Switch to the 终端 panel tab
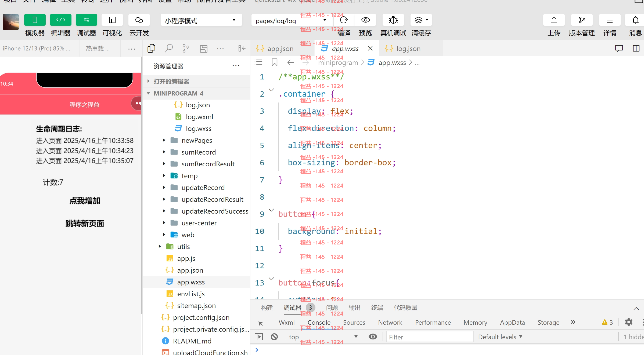Screen dimensions: 644x355 (x=377, y=308)
